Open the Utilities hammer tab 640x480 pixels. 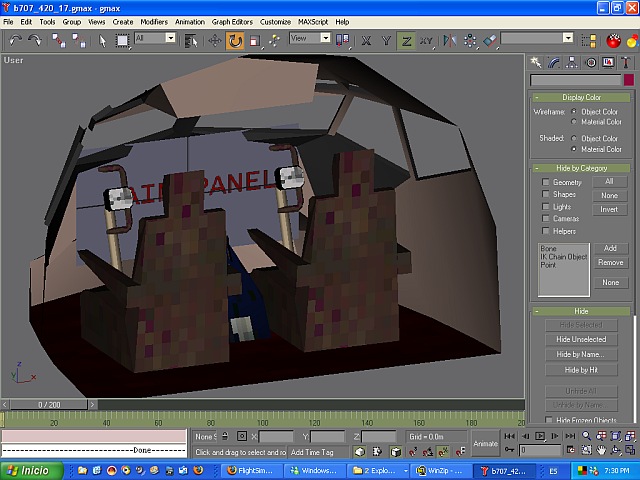pyautogui.click(x=626, y=62)
